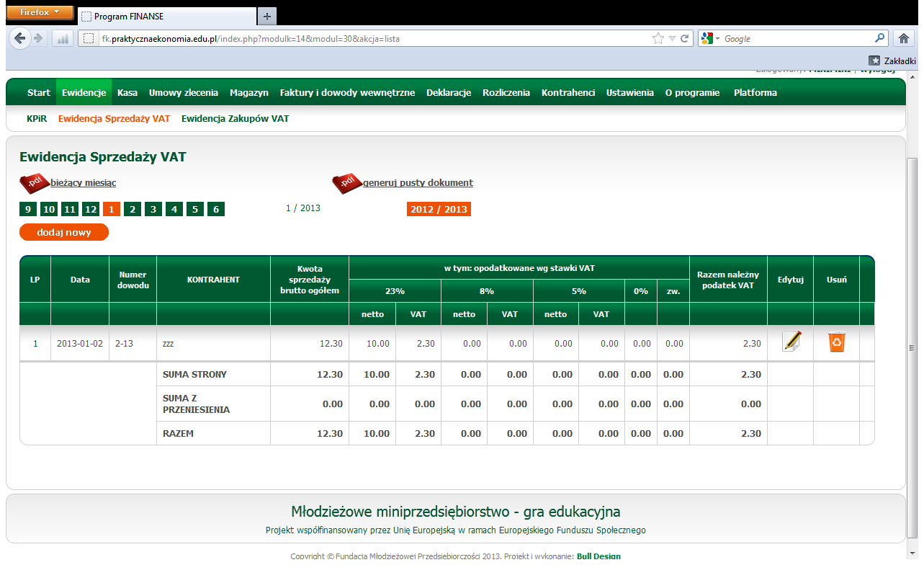The width and height of the screenshot is (924, 565).
Task: Click the generuj pusty dokument link
Action: click(418, 183)
